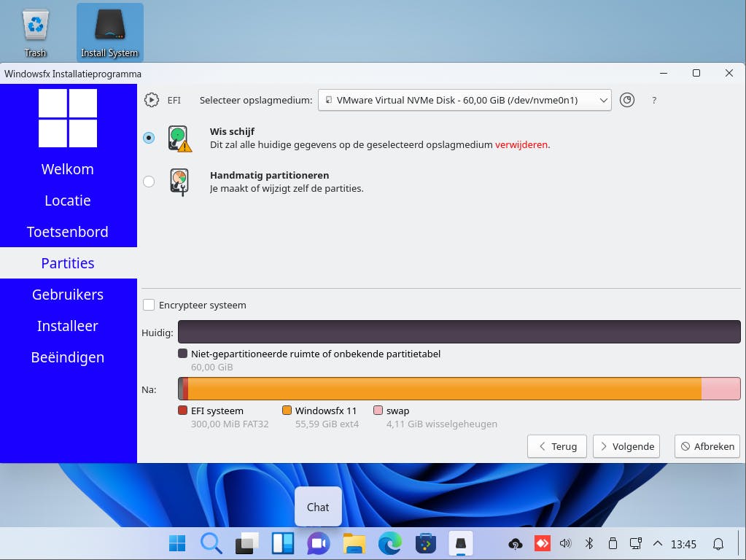Expand hidden system tray icons chevron

pos(657,543)
